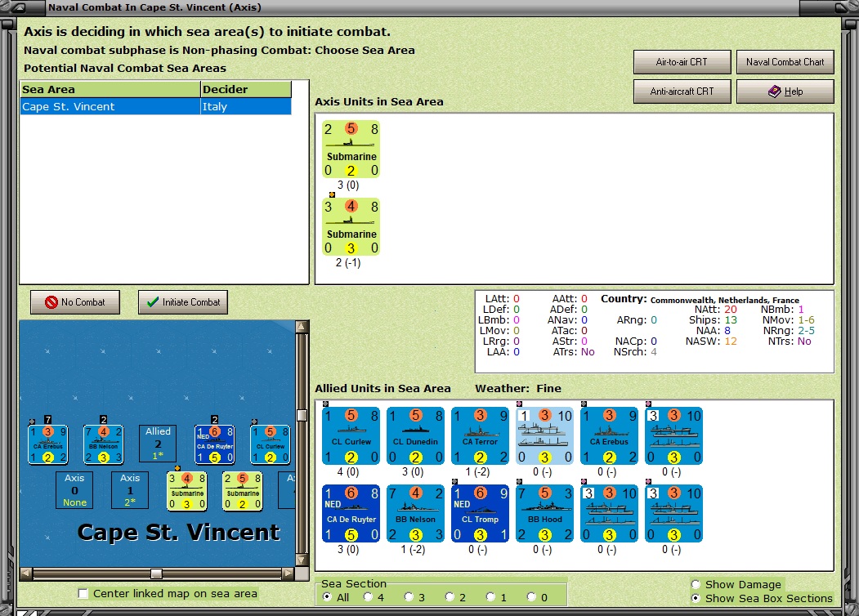Click the Weather: Fine label
Image resolution: width=859 pixels, height=616 pixels.
[x=517, y=388]
